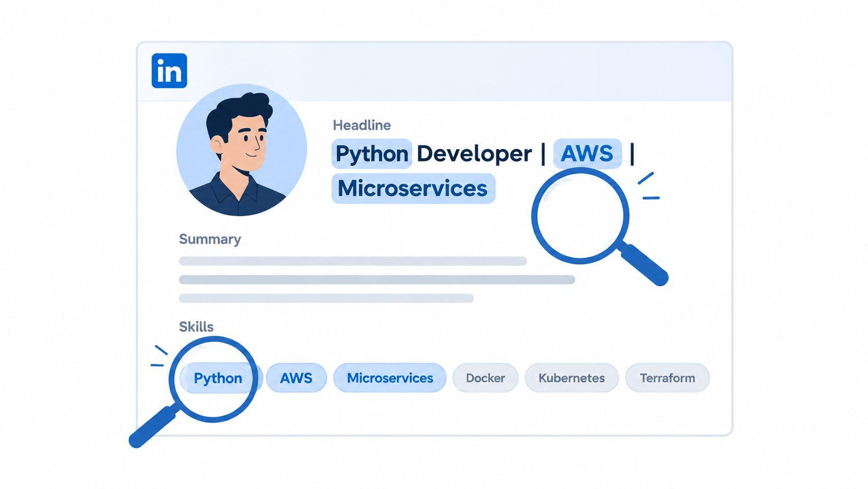Select the Microservices skill chip
This screenshot has width=868, height=489.
tap(390, 378)
